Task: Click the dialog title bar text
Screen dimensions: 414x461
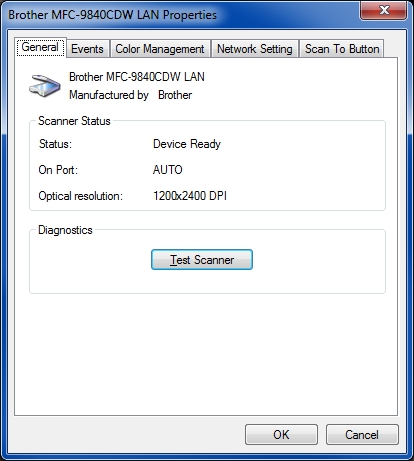Action: 112,15
